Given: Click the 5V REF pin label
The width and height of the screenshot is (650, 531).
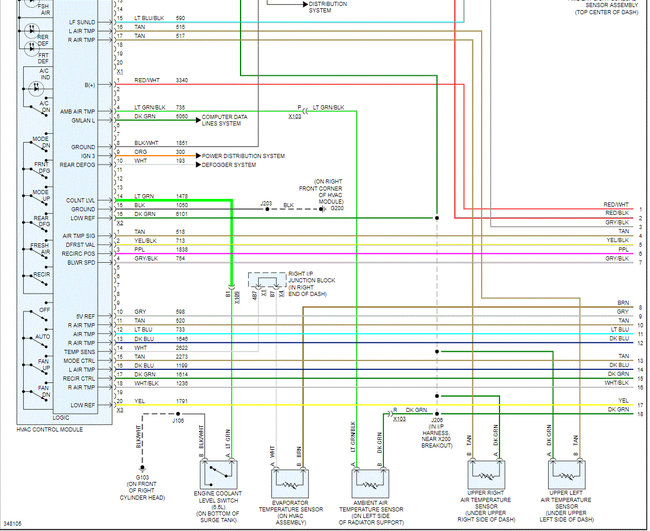Looking at the screenshot, I should (86, 316).
